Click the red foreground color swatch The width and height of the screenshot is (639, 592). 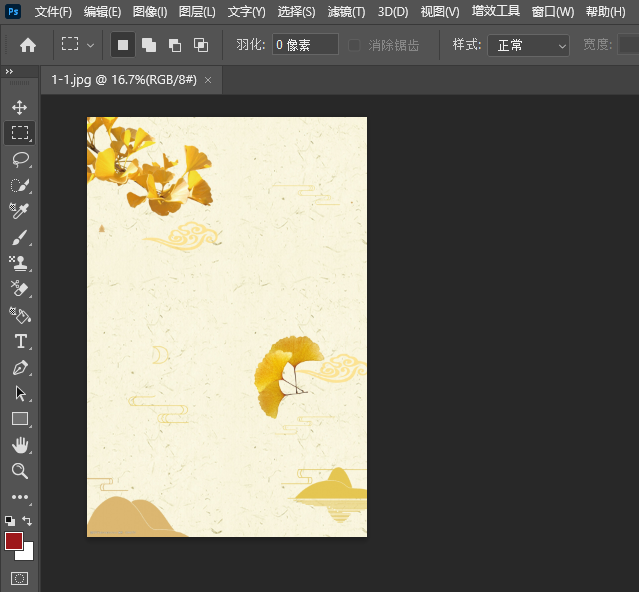(x=14, y=541)
